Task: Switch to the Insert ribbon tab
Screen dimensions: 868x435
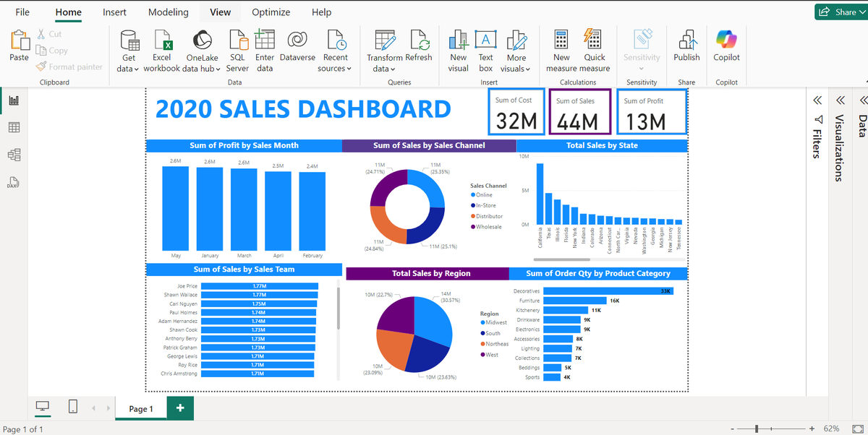Action: [x=114, y=12]
